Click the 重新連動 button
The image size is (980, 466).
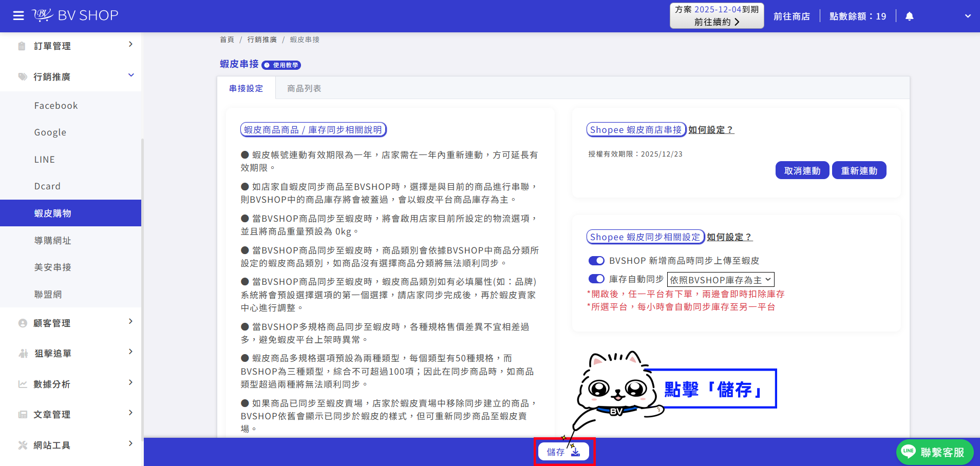[859, 171]
